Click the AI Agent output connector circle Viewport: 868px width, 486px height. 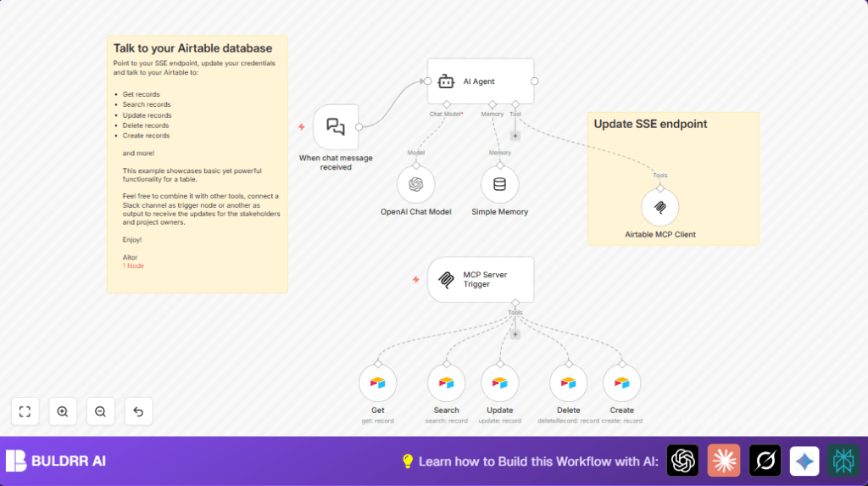point(534,81)
